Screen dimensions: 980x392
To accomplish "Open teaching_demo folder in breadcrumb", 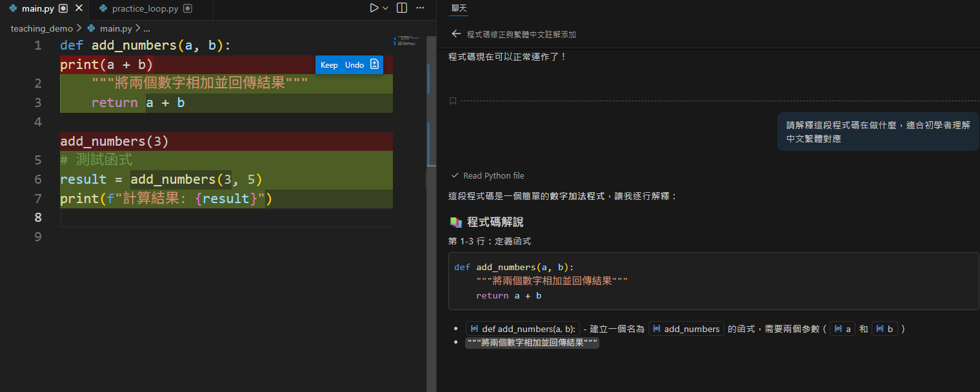I will 42,28.
